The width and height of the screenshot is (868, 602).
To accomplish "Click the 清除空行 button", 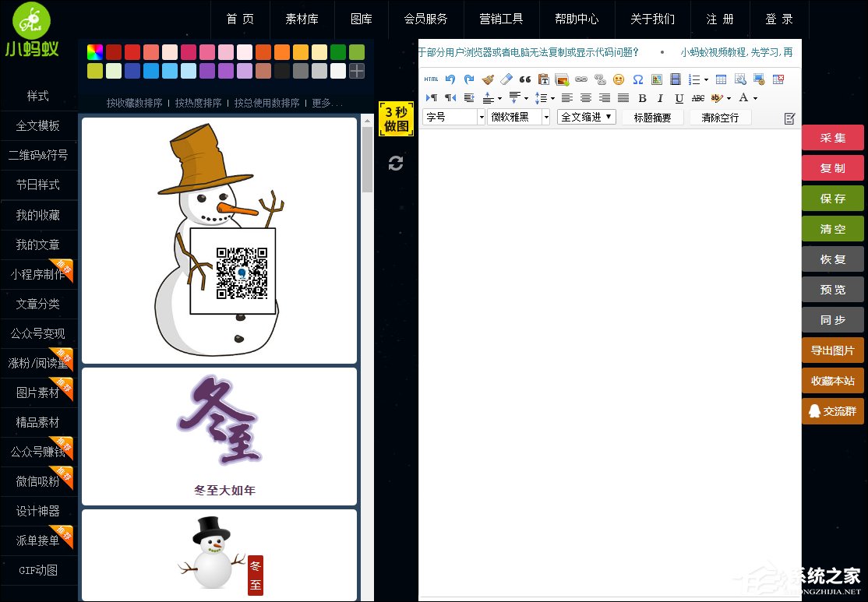I will (x=720, y=118).
